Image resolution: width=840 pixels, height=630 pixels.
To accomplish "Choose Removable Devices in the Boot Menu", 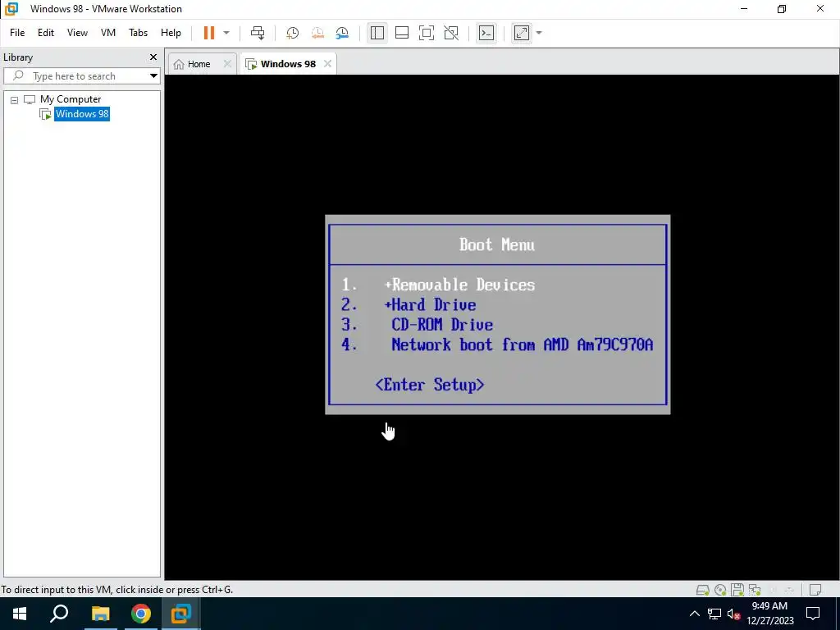I will pyautogui.click(x=459, y=285).
